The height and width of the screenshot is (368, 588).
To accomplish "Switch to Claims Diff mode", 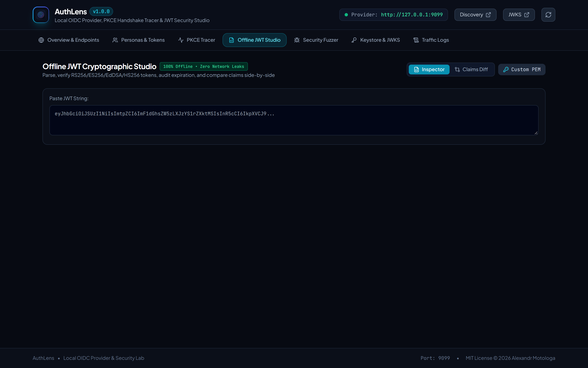I will click(x=471, y=69).
